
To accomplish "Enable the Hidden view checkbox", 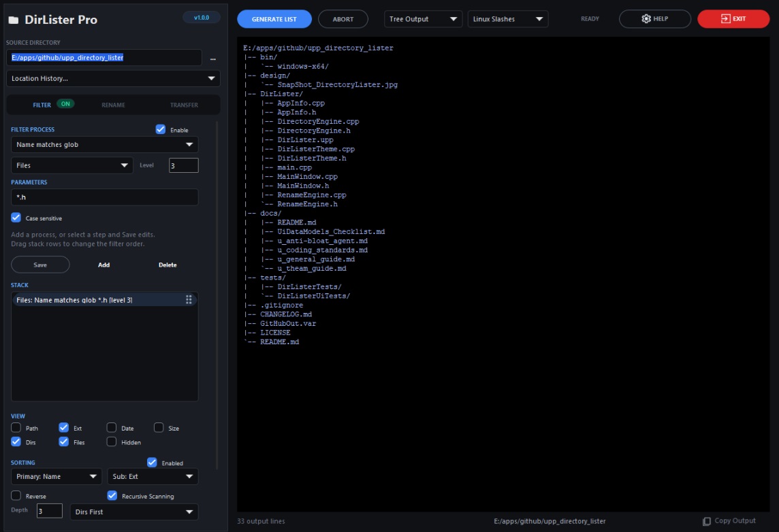I will (111, 442).
